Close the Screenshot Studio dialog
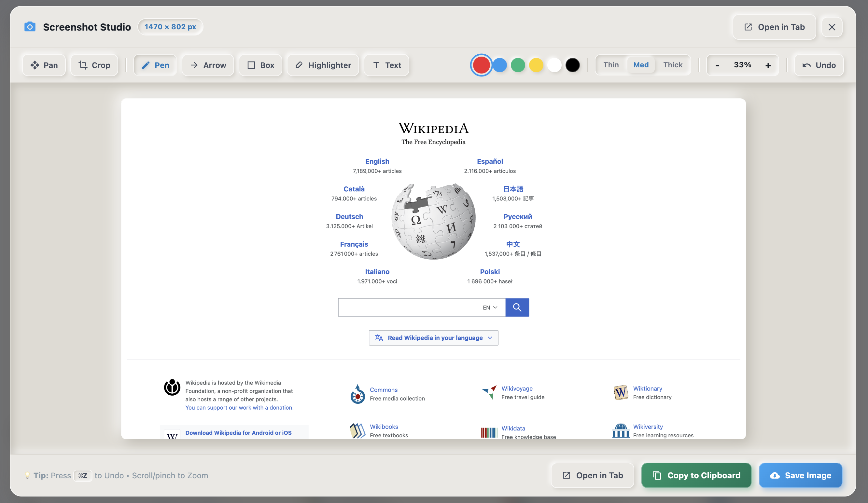868x503 pixels. [x=832, y=27]
